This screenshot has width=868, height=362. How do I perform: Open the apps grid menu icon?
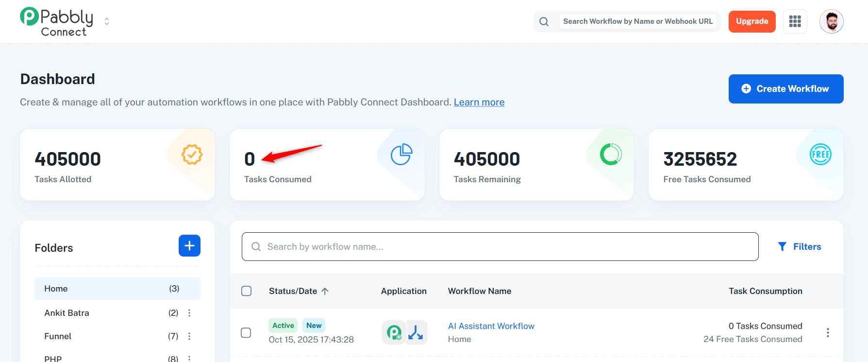click(795, 21)
